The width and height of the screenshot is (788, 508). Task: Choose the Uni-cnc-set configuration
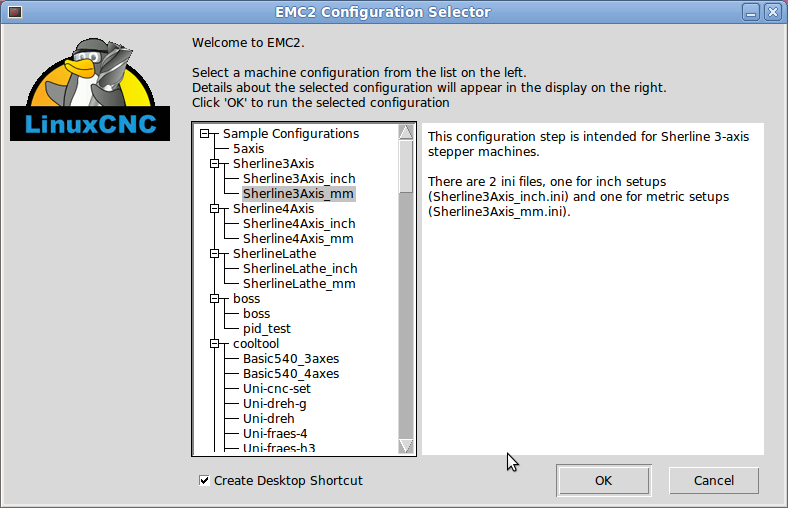point(277,389)
